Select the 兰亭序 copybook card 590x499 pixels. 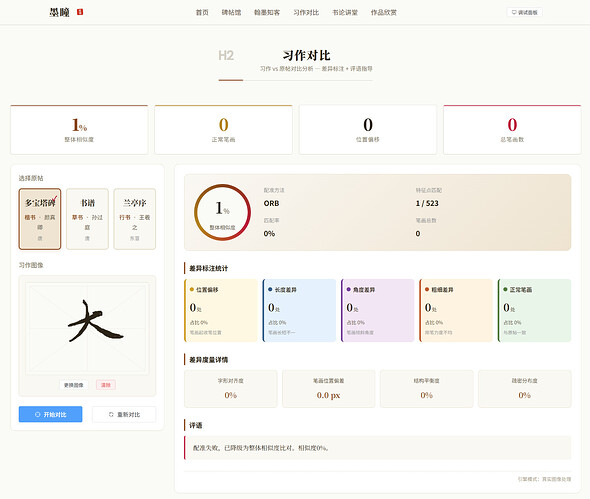tap(135, 219)
